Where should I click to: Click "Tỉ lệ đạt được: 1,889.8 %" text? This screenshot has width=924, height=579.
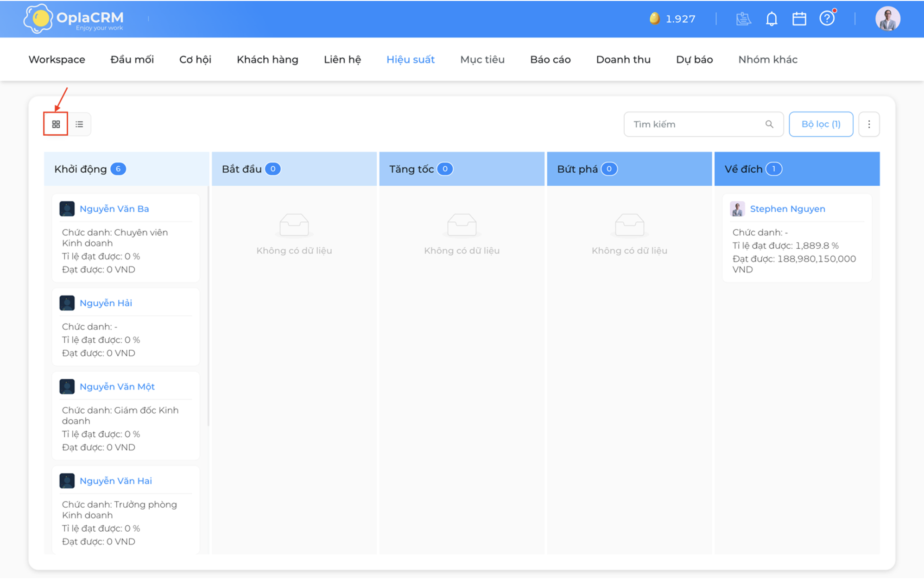[785, 245]
